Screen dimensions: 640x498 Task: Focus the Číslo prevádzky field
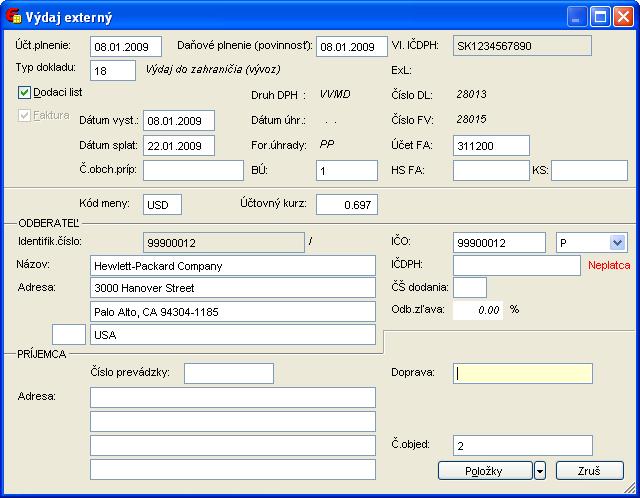(229, 374)
